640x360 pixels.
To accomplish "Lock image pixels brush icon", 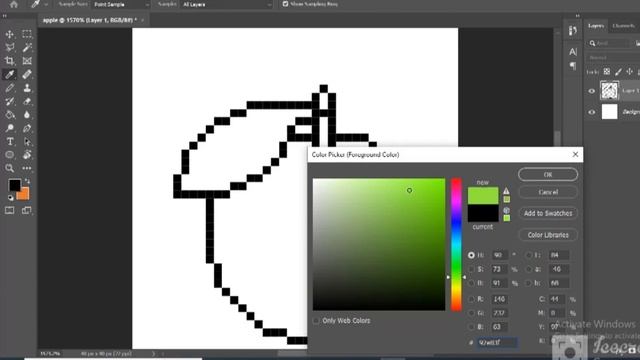I will click(x=618, y=72).
